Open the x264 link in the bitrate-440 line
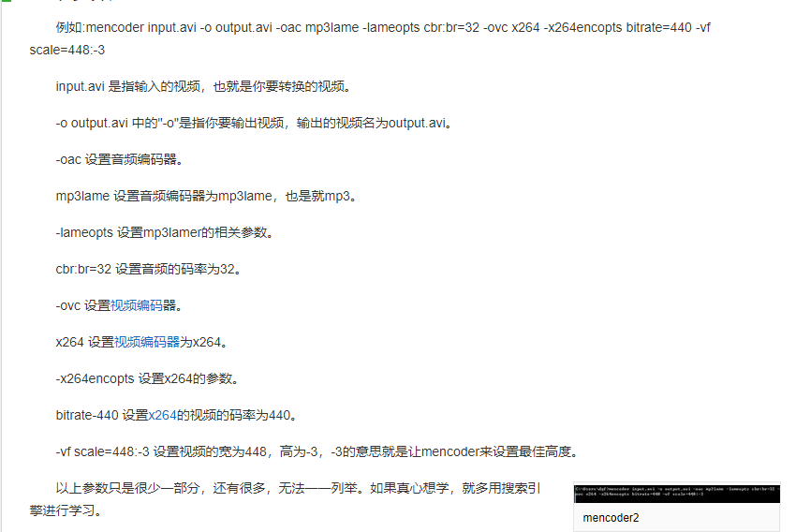Viewport: 810px width, 532px height. [x=163, y=415]
